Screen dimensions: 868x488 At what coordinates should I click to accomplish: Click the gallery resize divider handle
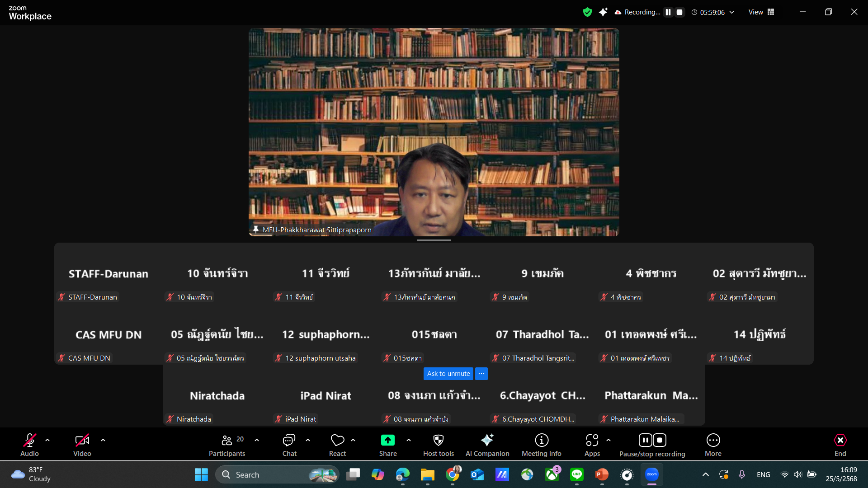point(434,240)
